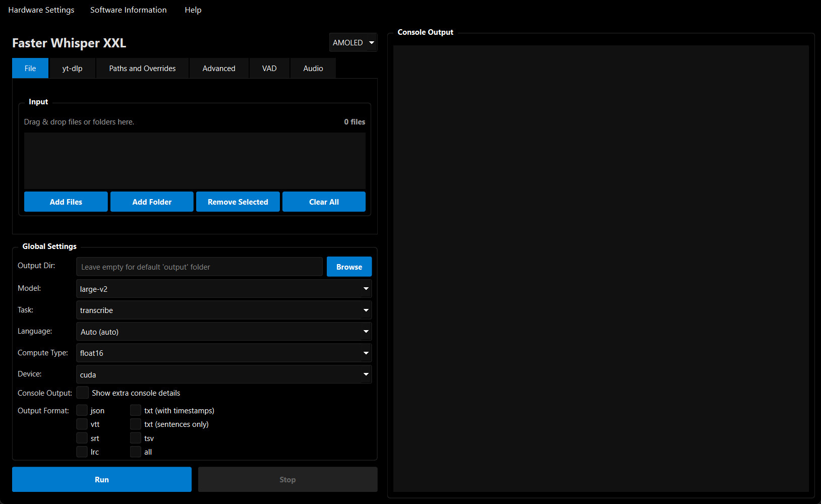Check the 'all' output formats box

click(136, 452)
